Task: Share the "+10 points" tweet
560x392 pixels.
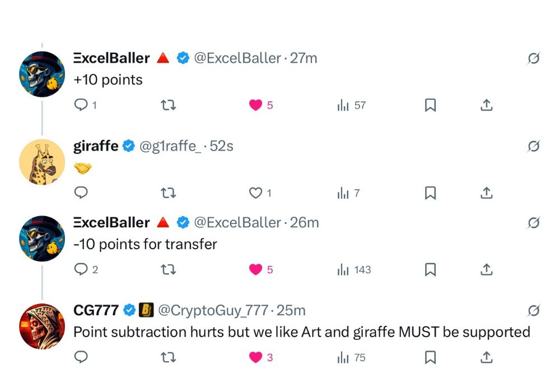Action: tap(487, 105)
